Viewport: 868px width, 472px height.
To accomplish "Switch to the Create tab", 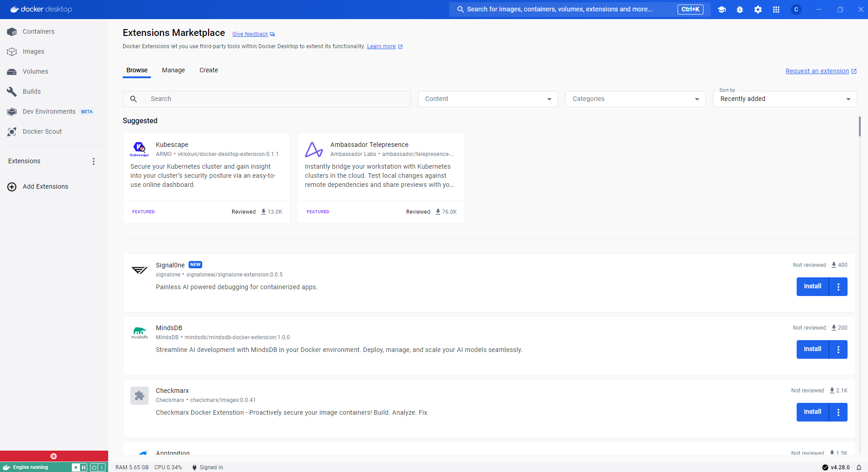I will (209, 70).
